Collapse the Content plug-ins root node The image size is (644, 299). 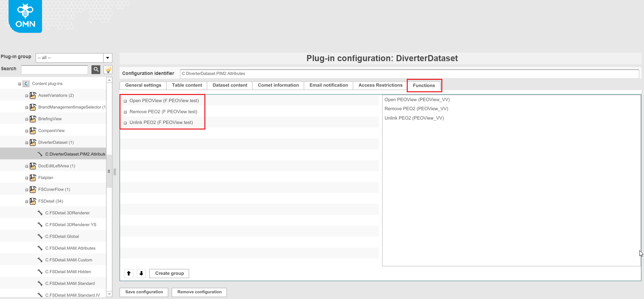pos(19,84)
